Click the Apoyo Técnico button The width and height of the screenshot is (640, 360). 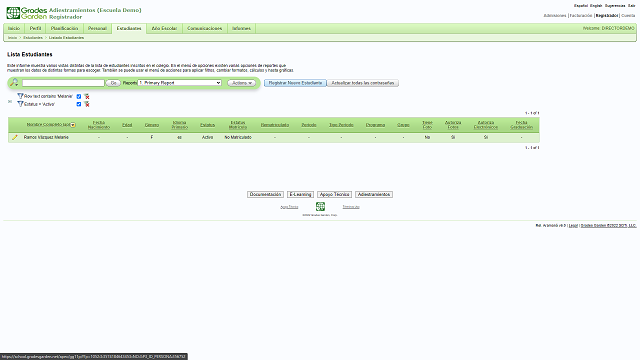pyautogui.click(x=334, y=194)
